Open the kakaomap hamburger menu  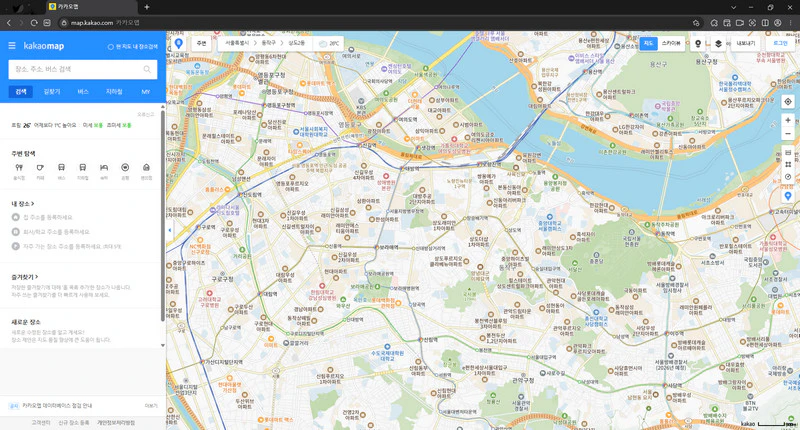point(12,46)
